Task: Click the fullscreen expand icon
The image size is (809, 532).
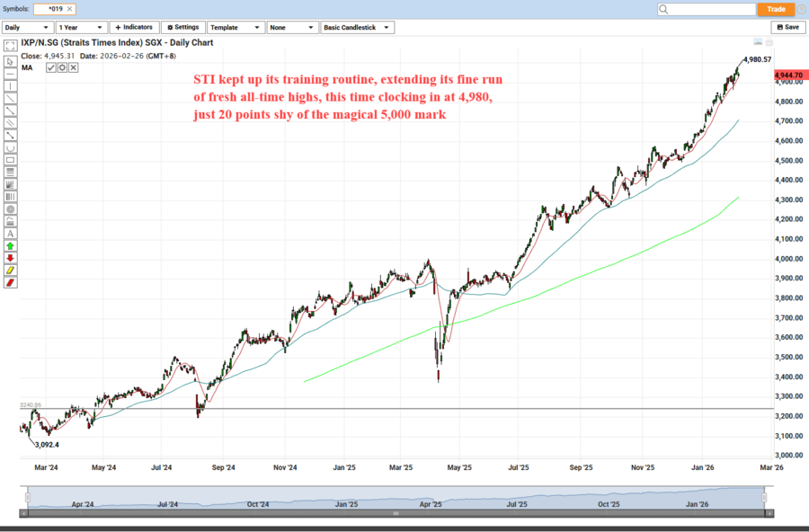Action: point(10,44)
